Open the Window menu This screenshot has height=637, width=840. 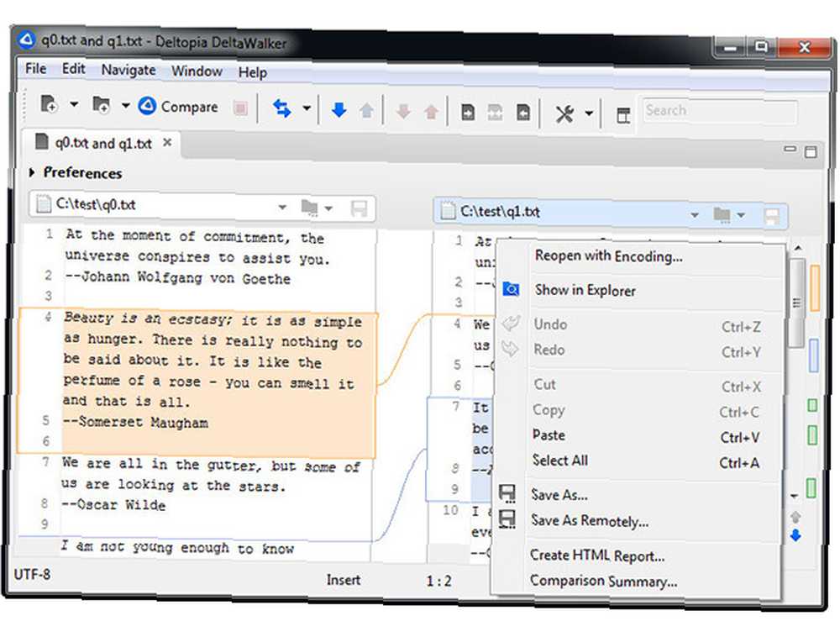pyautogui.click(x=197, y=71)
